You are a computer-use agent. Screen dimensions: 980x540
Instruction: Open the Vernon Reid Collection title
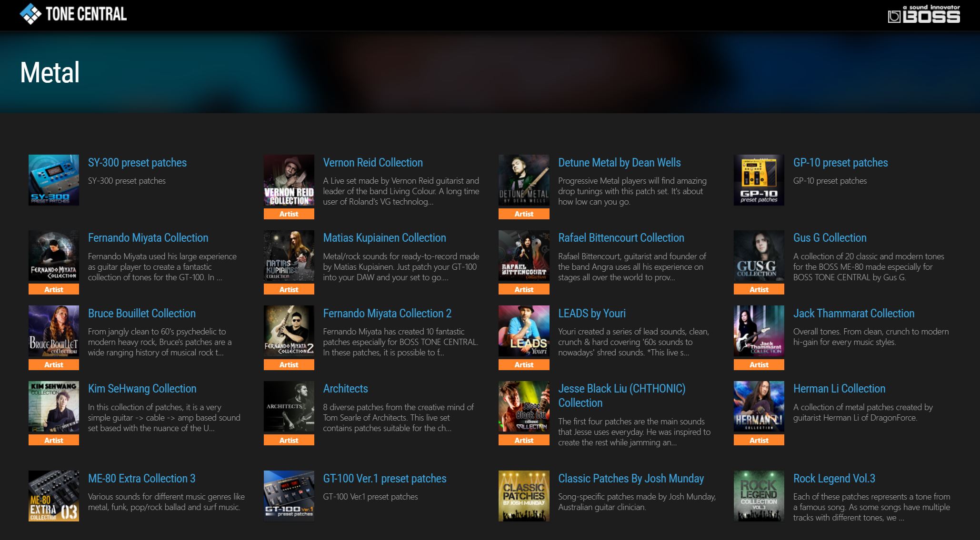373,163
